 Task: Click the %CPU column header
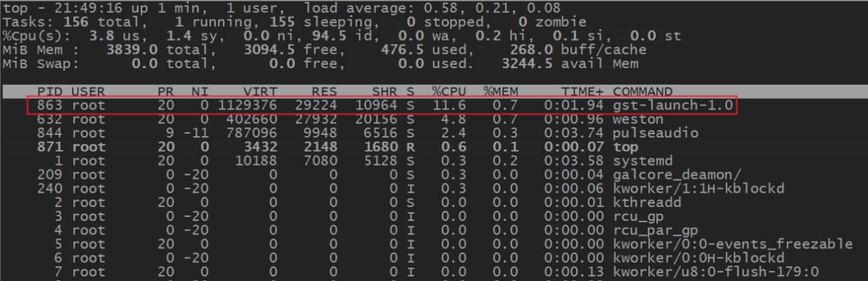click(x=449, y=91)
